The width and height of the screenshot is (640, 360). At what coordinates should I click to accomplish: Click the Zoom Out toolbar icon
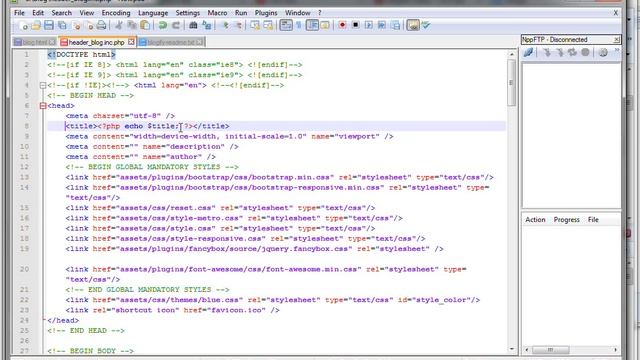238,25
